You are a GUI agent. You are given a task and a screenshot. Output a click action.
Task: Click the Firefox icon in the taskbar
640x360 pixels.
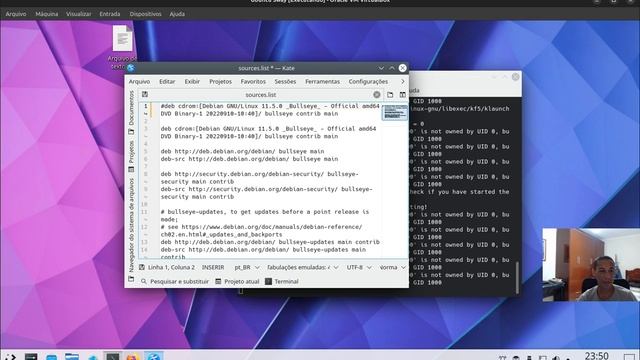133,357
